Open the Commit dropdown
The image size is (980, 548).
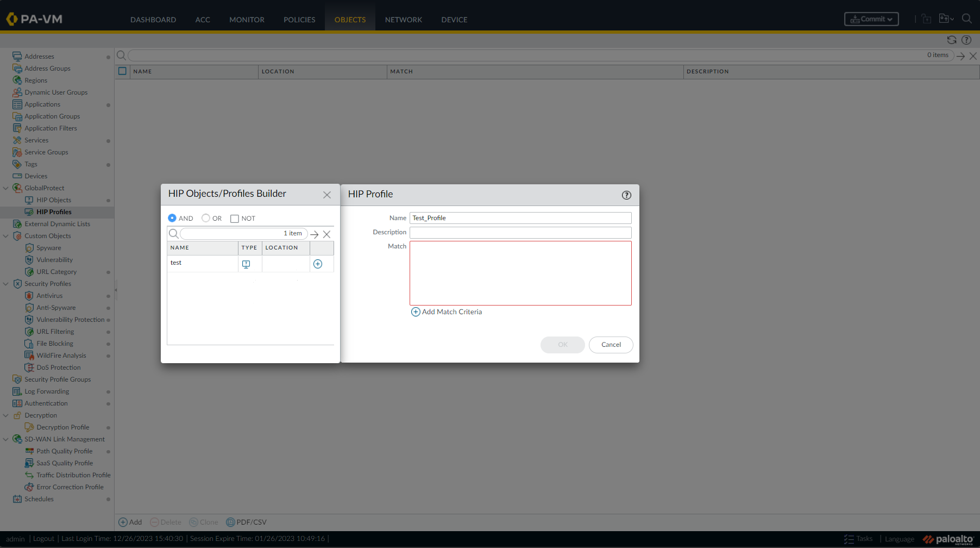pos(871,19)
